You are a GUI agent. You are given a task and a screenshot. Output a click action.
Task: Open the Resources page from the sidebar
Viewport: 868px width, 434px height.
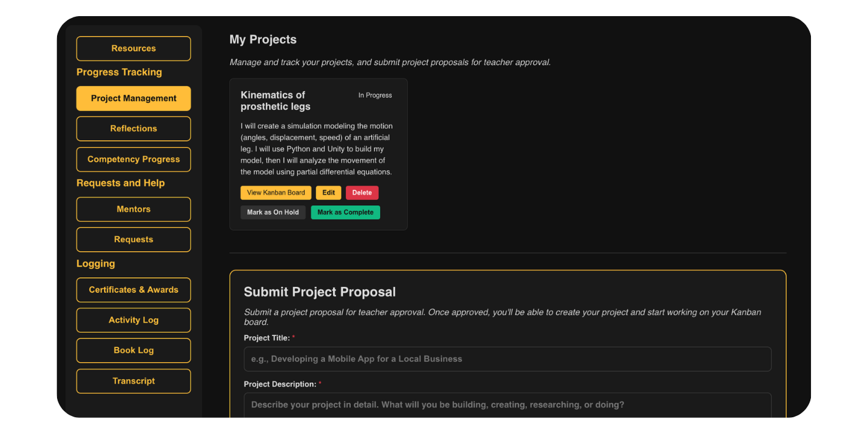coord(133,48)
